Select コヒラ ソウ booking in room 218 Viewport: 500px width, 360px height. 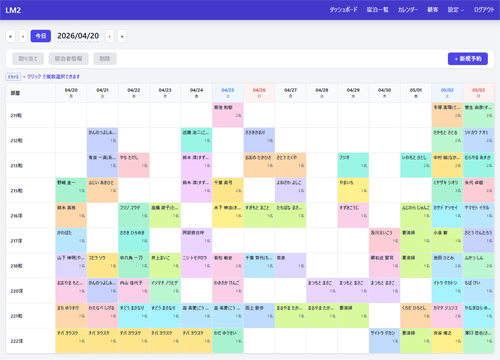(x=102, y=265)
